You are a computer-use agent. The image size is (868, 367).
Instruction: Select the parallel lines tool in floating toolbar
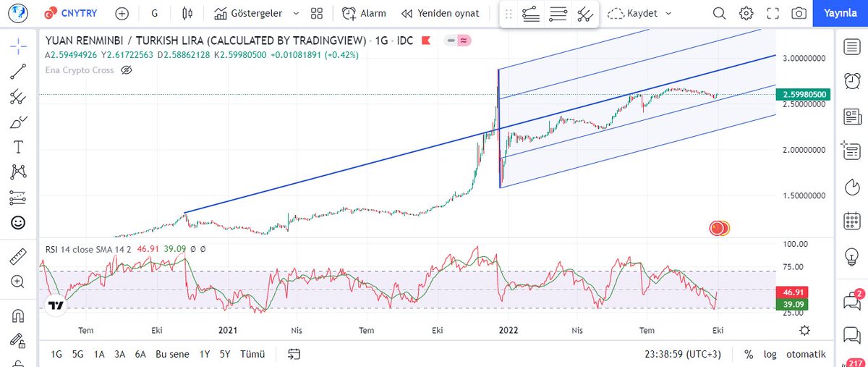(x=558, y=14)
